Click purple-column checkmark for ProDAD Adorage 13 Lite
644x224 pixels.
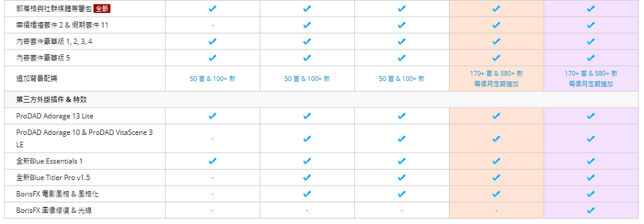[x=591, y=116]
